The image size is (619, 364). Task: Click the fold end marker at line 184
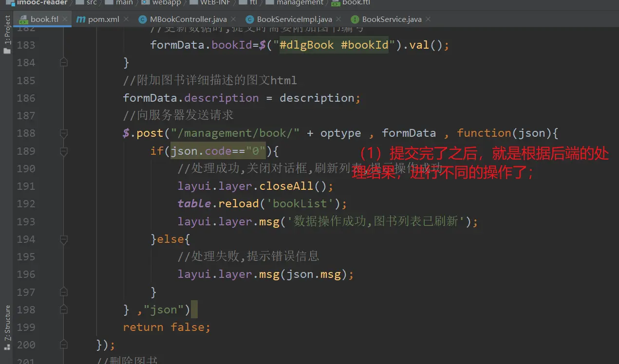pos(63,62)
